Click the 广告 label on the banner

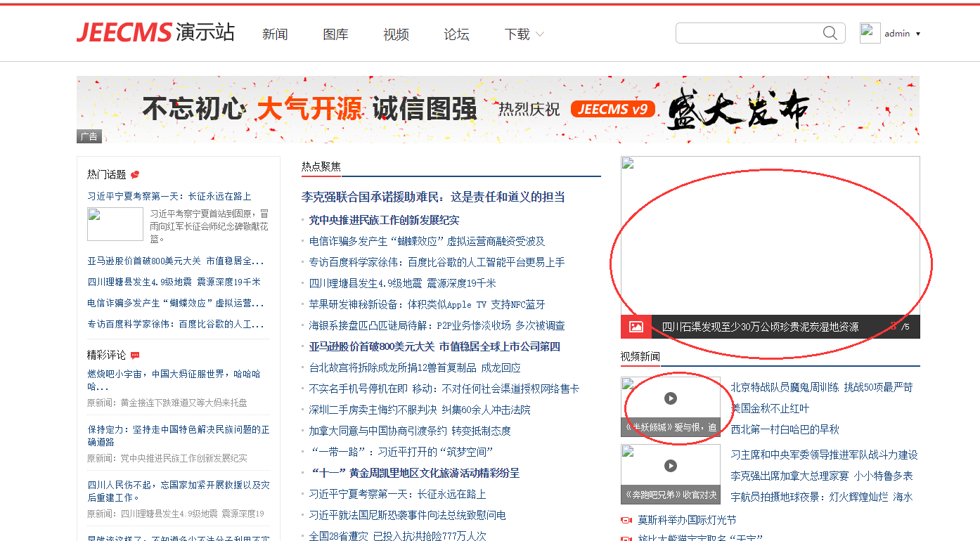89,136
